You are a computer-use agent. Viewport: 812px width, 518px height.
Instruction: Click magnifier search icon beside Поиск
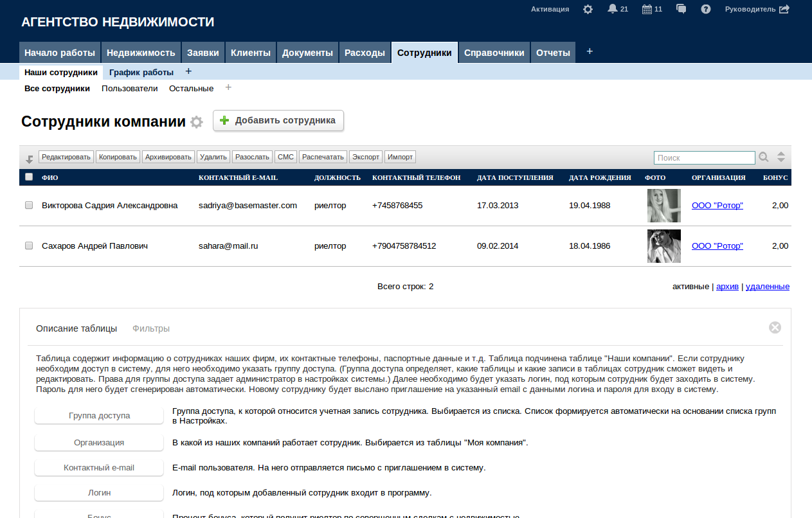click(x=764, y=157)
